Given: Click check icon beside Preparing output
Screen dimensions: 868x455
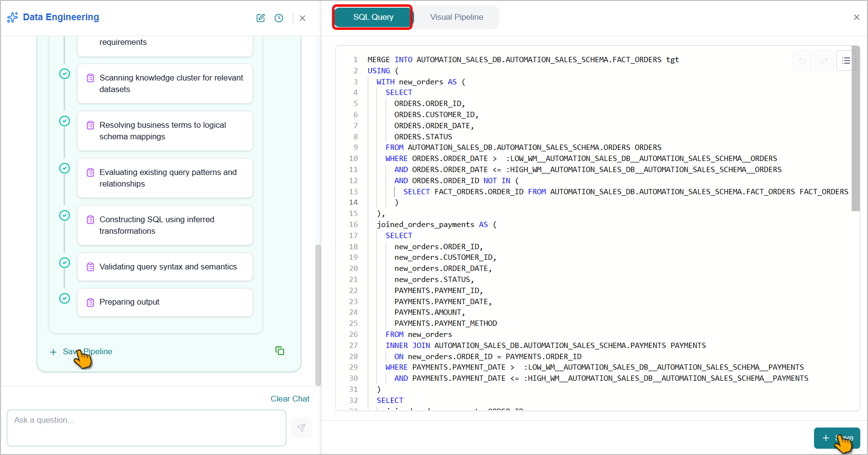Looking at the screenshot, I should 65,298.
